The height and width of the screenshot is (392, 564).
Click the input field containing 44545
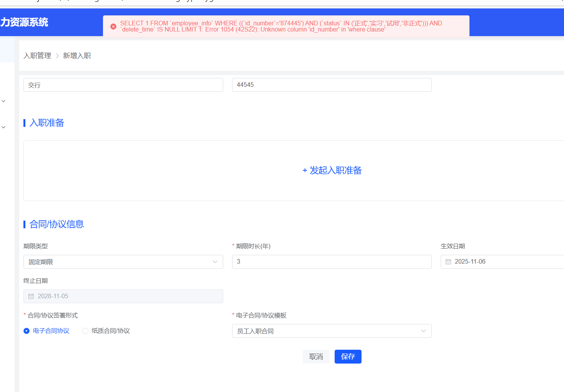[x=332, y=85]
